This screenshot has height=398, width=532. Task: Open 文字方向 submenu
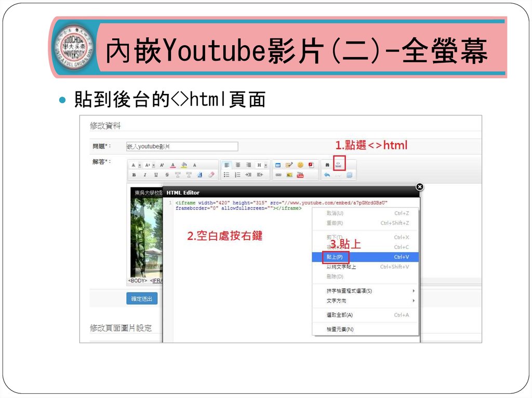tap(365, 300)
